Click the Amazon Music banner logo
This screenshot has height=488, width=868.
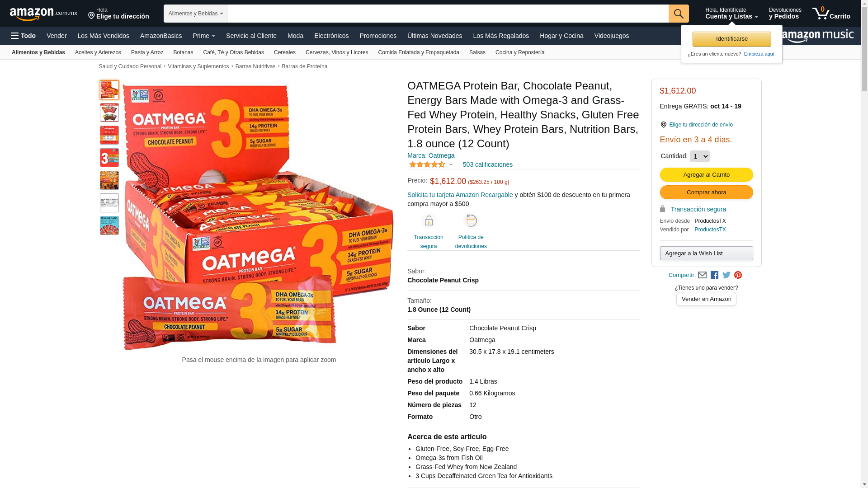tap(818, 36)
